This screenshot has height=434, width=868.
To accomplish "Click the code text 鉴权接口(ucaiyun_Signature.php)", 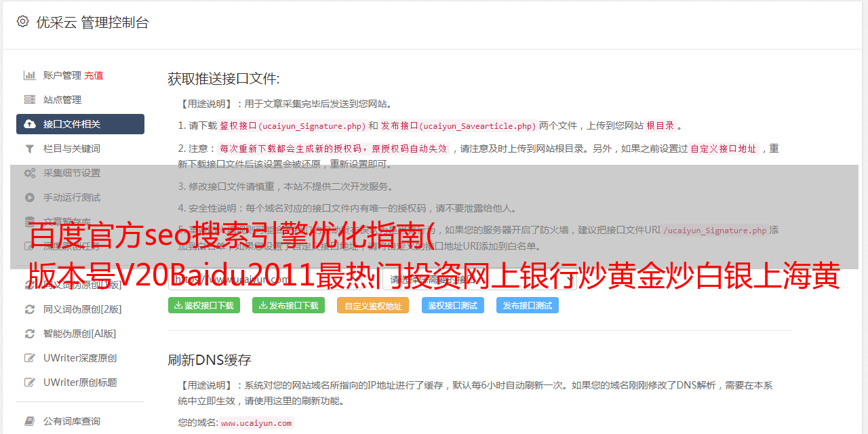I will 292,125.
